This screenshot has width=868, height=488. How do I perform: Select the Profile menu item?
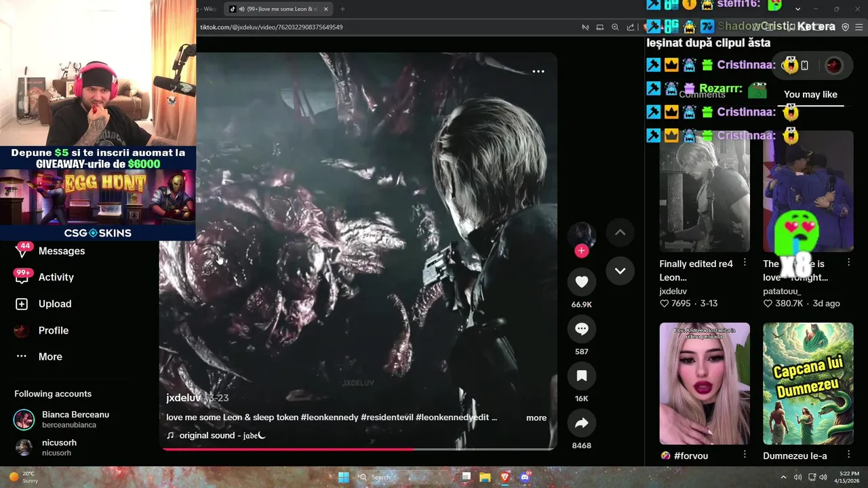pyautogui.click(x=54, y=330)
